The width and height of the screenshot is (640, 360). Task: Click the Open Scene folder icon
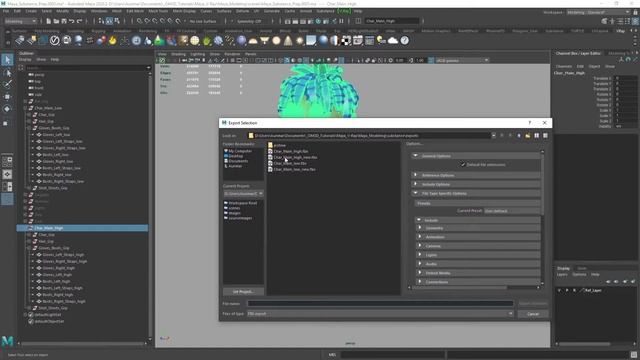pyautogui.click(x=56, y=21)
